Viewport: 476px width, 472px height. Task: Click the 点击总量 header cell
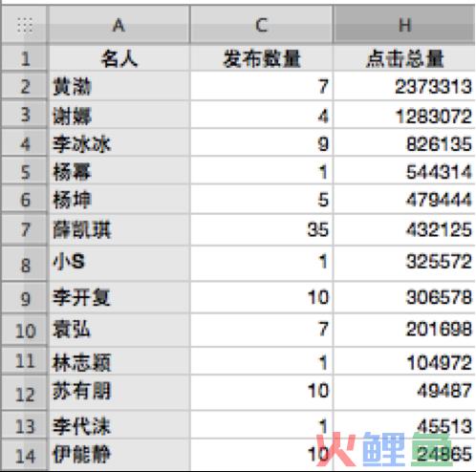tap(404, 58)
